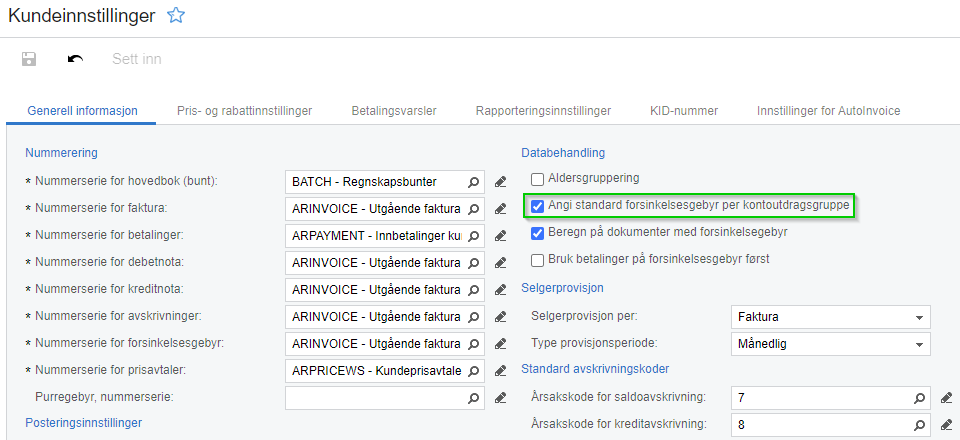Screen dimensions: 960x440
Task: Uncheck Beregn på dokumenter med forsinkelsegebyr
Action: point(538,233)
